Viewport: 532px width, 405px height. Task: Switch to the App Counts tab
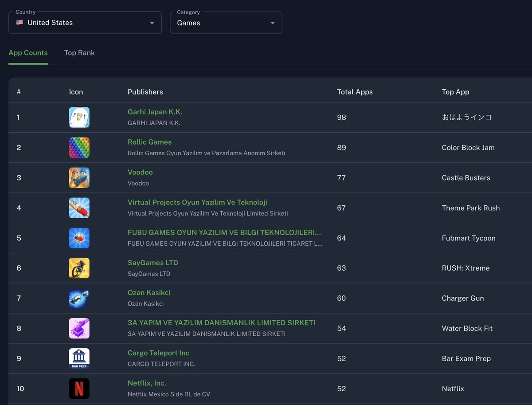[x=28, y=53]
